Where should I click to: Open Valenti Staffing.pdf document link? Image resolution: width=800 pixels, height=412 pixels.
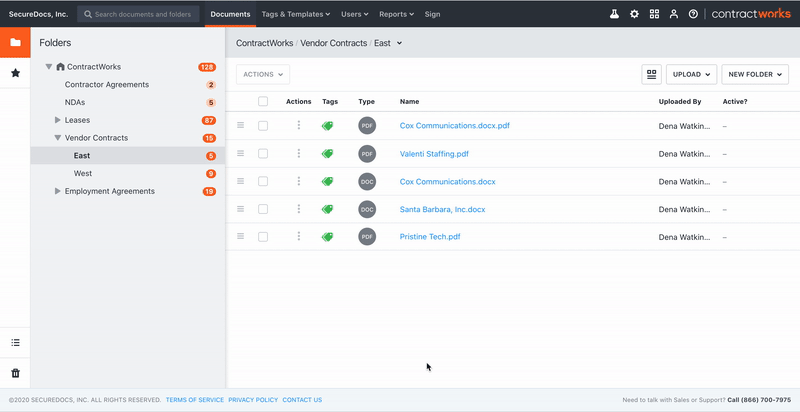pyautogui.click(x=434, y=153)
